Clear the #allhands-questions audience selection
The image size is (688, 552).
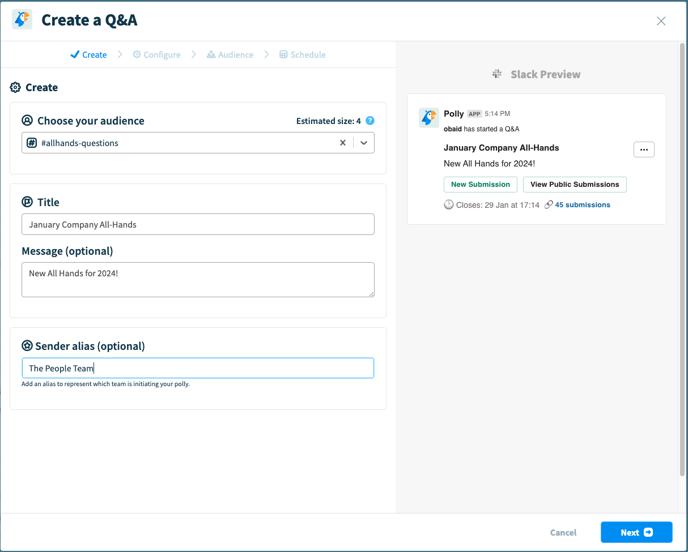[x=343, y=143]
